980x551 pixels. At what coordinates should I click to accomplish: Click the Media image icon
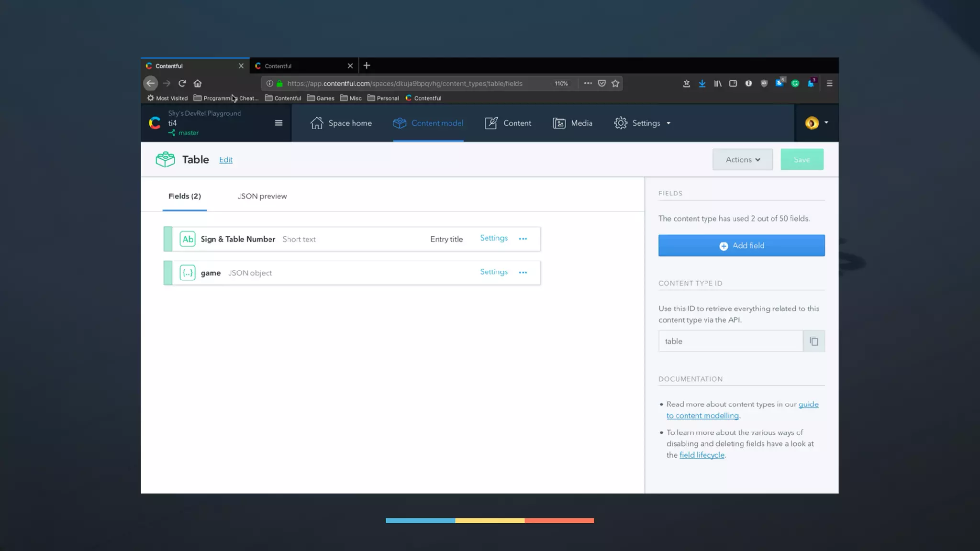[x=559, y=123]
